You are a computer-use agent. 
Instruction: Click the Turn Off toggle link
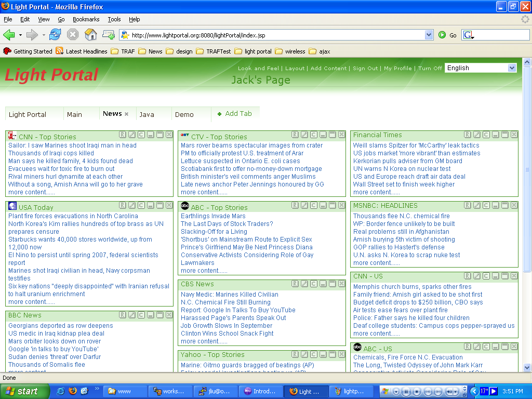(x=430, y=68)
